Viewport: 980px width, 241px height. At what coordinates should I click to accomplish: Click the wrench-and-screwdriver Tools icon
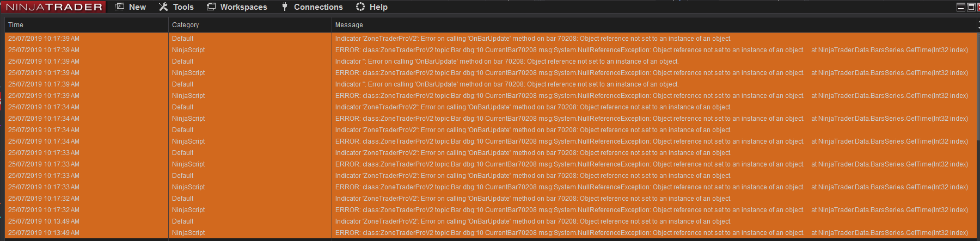163,7
